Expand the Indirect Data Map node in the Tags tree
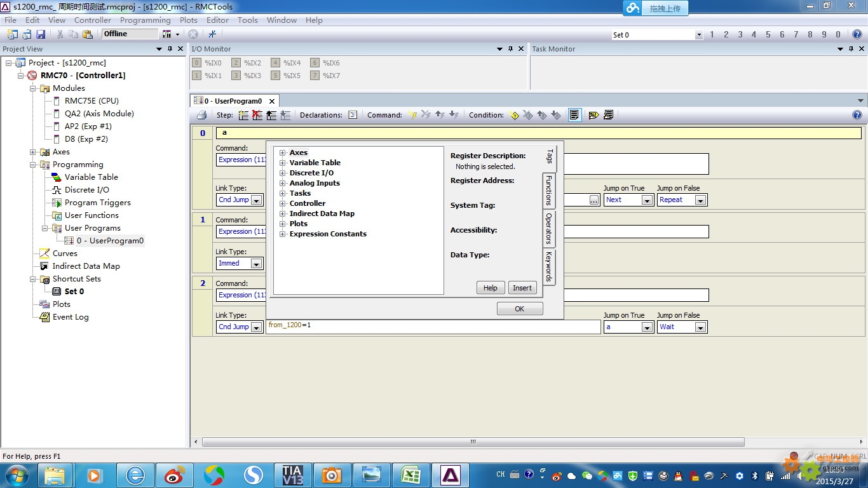The height and width of the screenshot is (488, 868). coord(283,213)
